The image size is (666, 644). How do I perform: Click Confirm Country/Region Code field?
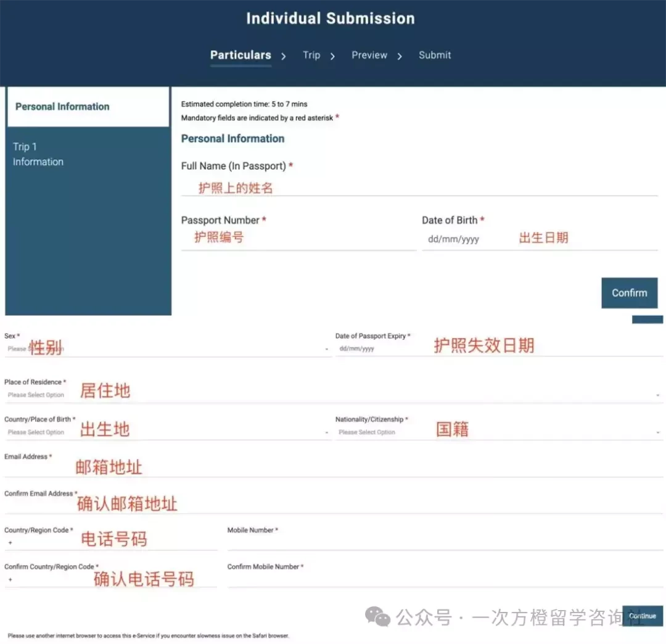(111, 580)
